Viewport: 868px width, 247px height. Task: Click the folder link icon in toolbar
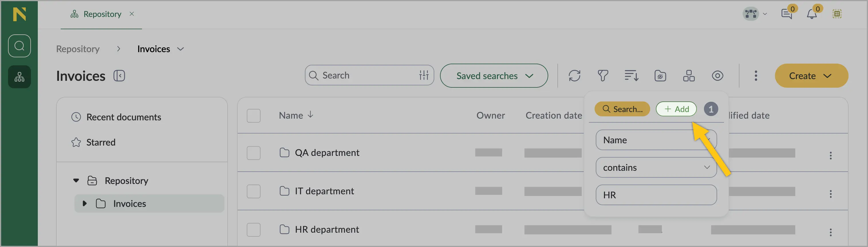click(660, 76)
